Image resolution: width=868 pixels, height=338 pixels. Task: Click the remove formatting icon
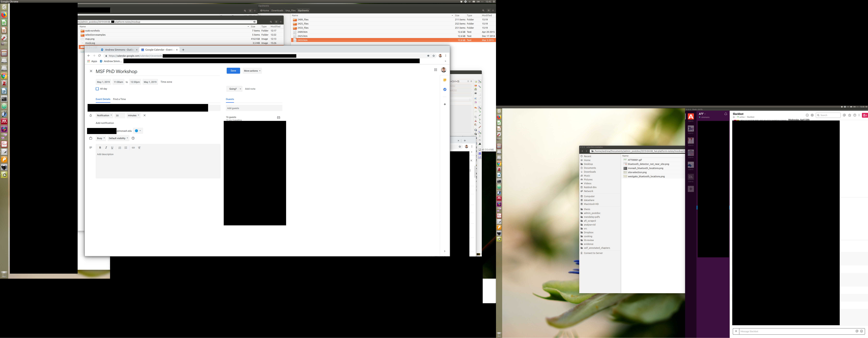pyautogui.click(x=139, y=148)
